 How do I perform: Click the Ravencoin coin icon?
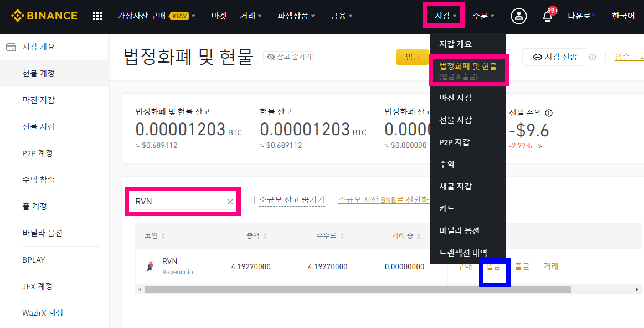pyautogui.click(x=150, y=266)
